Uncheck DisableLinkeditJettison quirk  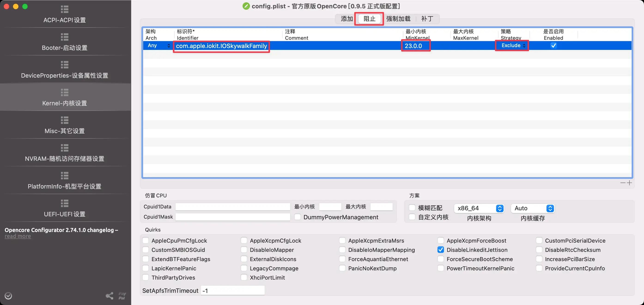click(441, 250)
